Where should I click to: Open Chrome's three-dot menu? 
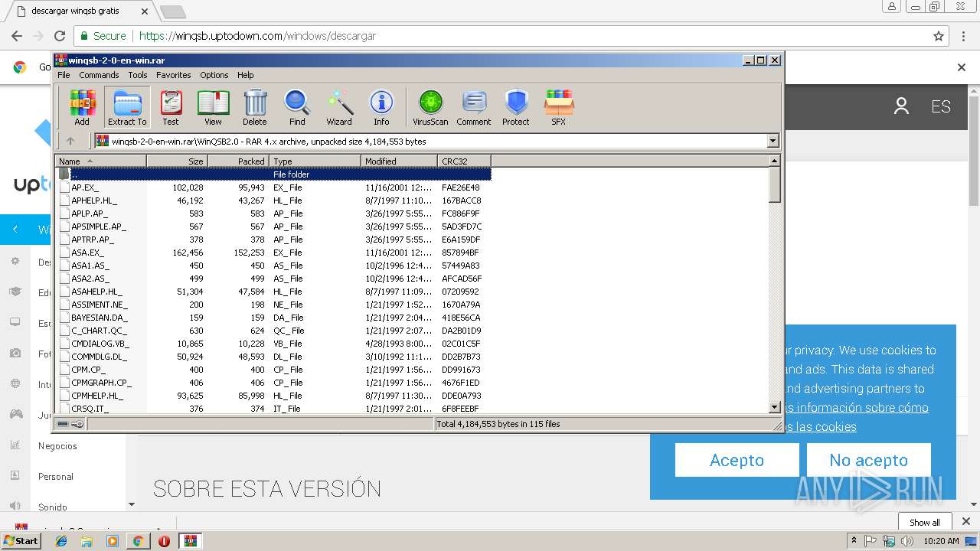coord(962,36)
